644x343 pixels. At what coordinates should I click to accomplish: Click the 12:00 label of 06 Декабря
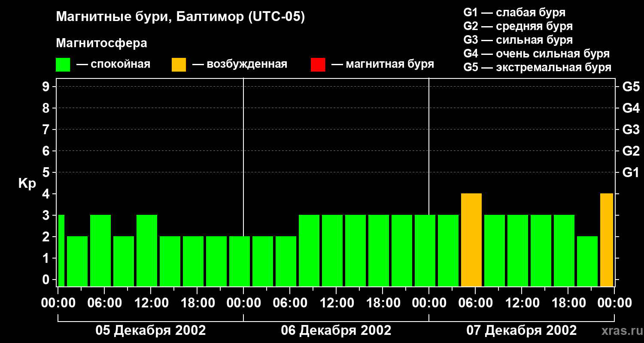click(336, 303)
